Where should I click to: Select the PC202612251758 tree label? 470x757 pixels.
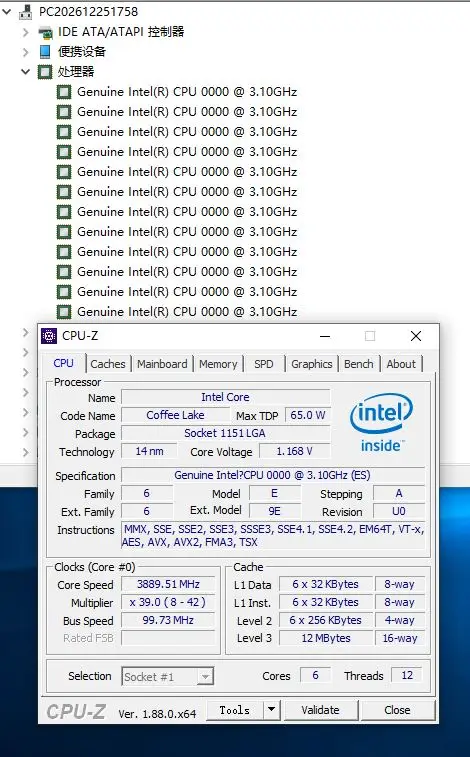click(x=88, y=12)
